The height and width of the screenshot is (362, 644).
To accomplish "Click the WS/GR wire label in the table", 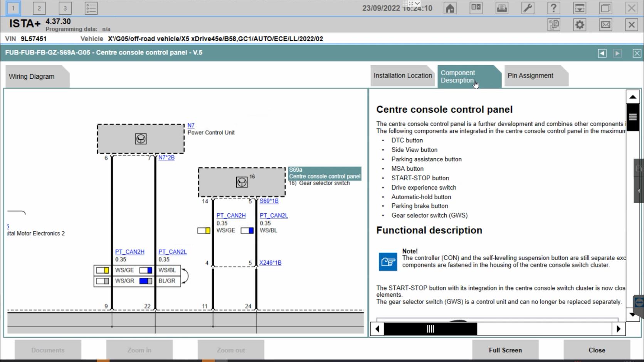I will (x=124, y=281).
